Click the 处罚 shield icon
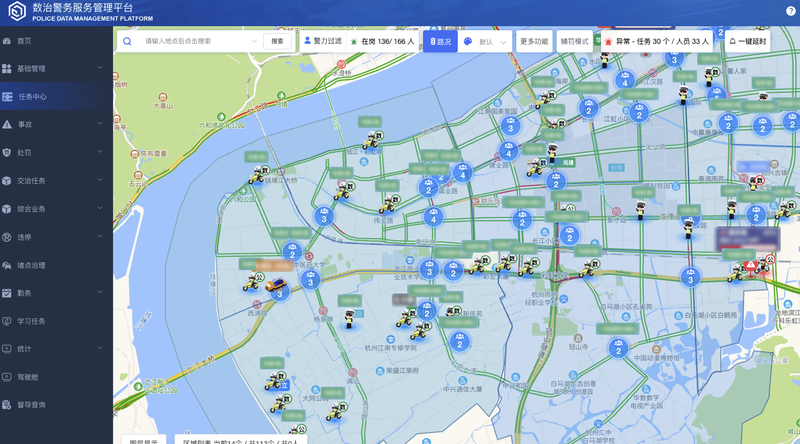 click(x=7, y=153)
